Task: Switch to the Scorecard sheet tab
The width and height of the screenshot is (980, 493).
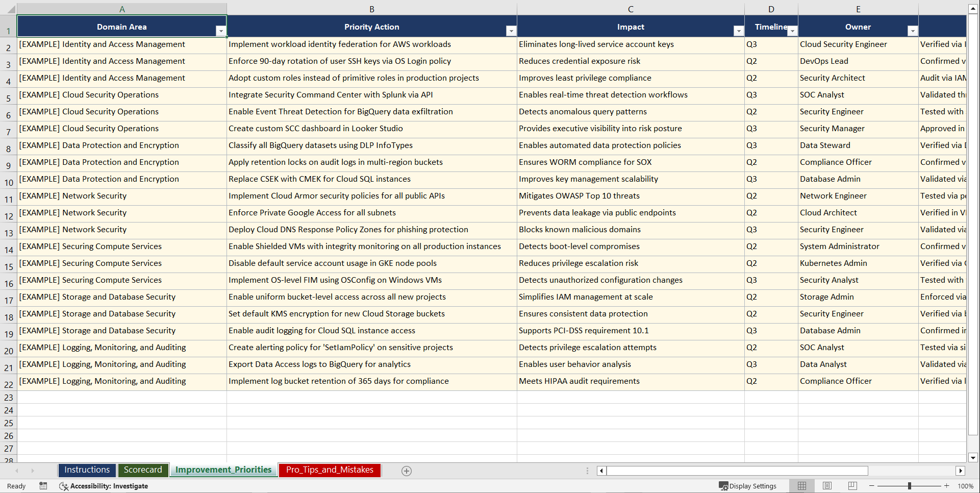Action: [x=143, y=470]
